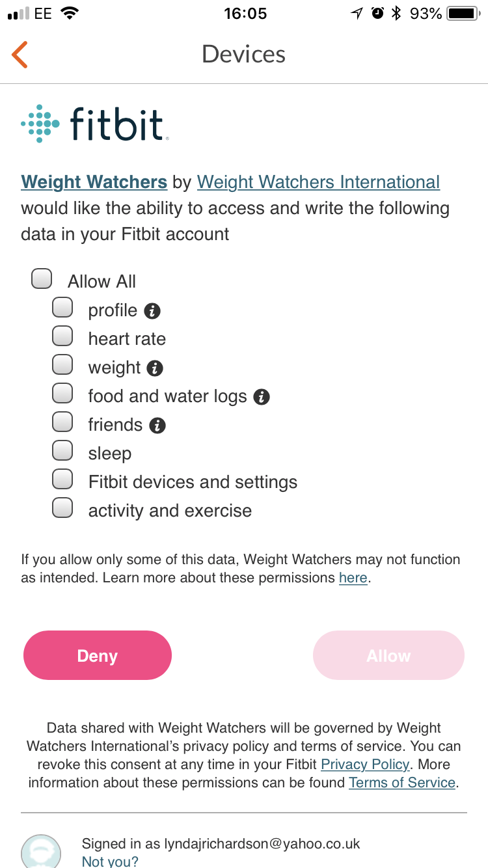
Task: Open info icon for food and water logs
Action: coord(262,397)
